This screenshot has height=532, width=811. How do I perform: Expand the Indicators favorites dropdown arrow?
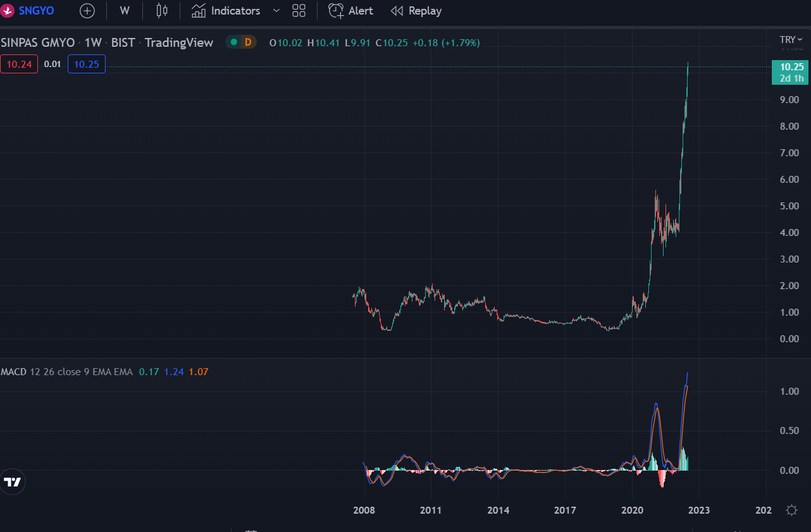click(x=276, y=11)
